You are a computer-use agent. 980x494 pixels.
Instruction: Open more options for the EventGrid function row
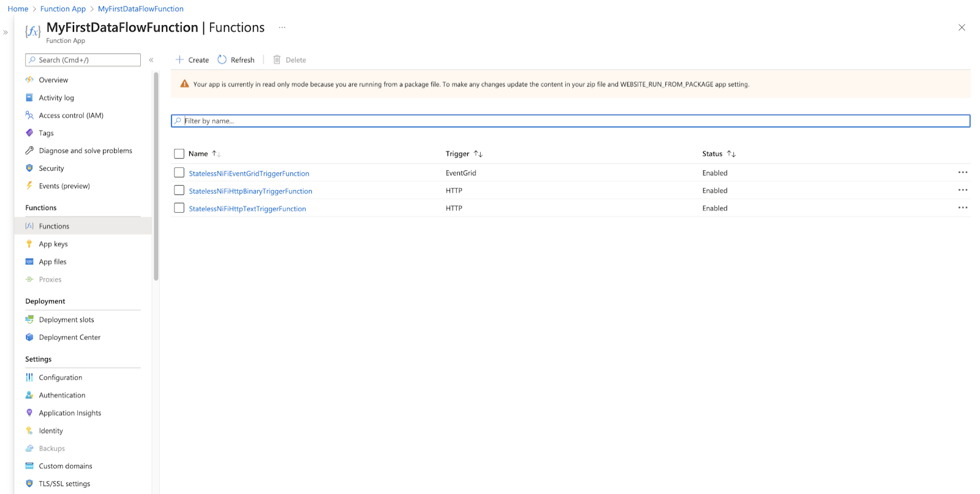coord(963,173)
